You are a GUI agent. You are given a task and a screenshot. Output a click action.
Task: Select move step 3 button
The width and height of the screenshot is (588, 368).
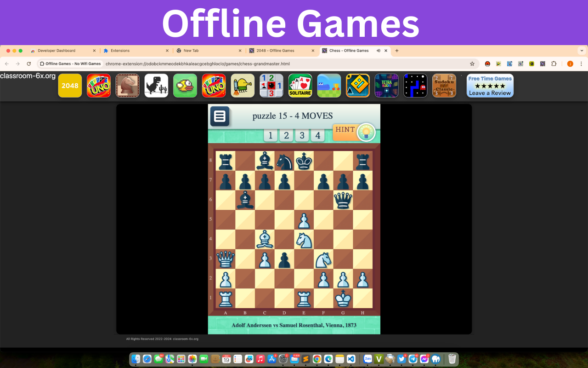pyautogui.click(x=302, y=135)
